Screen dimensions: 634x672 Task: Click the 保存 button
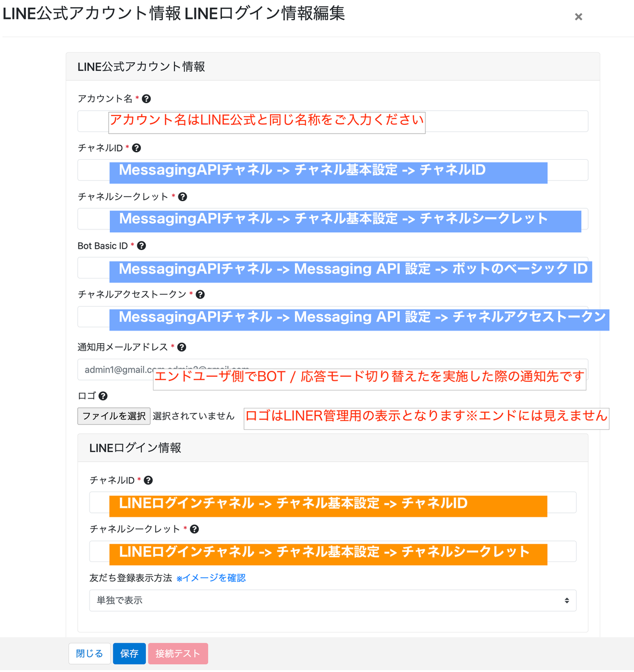click(x=129, y=654)
